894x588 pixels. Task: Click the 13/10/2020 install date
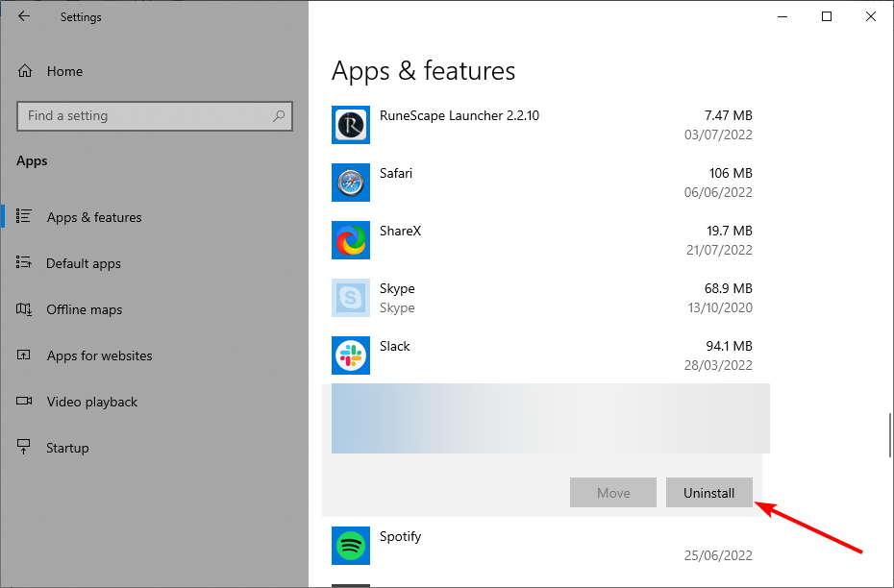720,307
